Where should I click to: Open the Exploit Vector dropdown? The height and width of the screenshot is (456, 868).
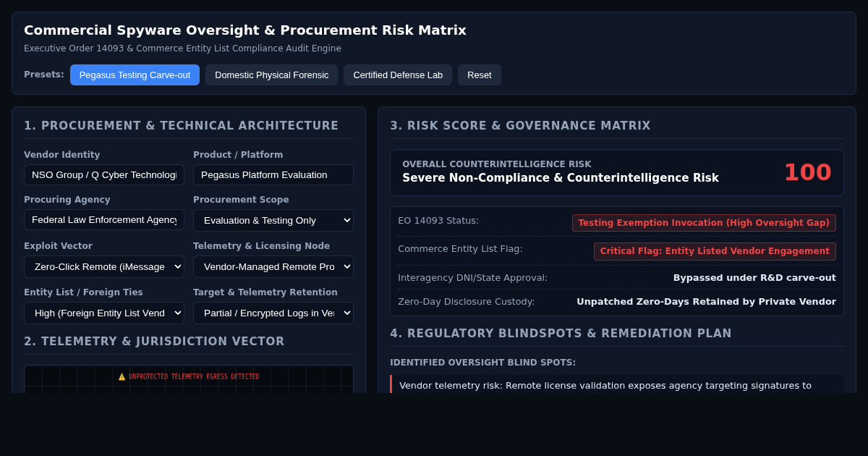click(104, 266)
